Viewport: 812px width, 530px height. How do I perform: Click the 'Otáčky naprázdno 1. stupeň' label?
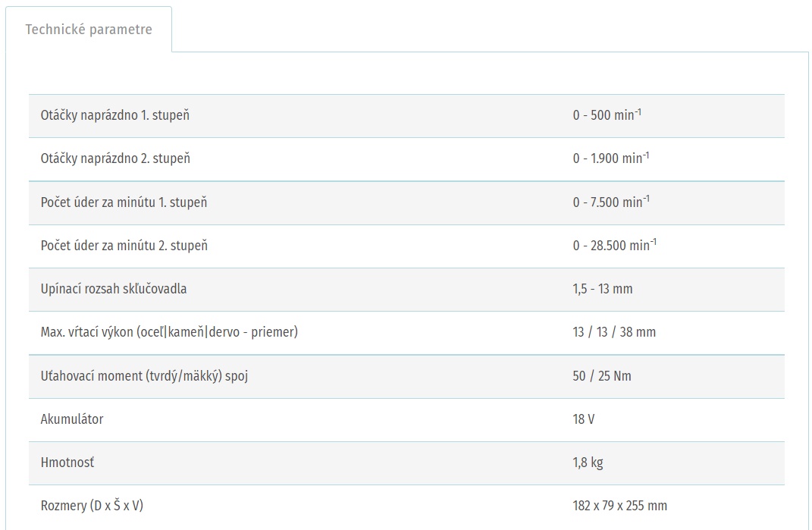[114, 116]
